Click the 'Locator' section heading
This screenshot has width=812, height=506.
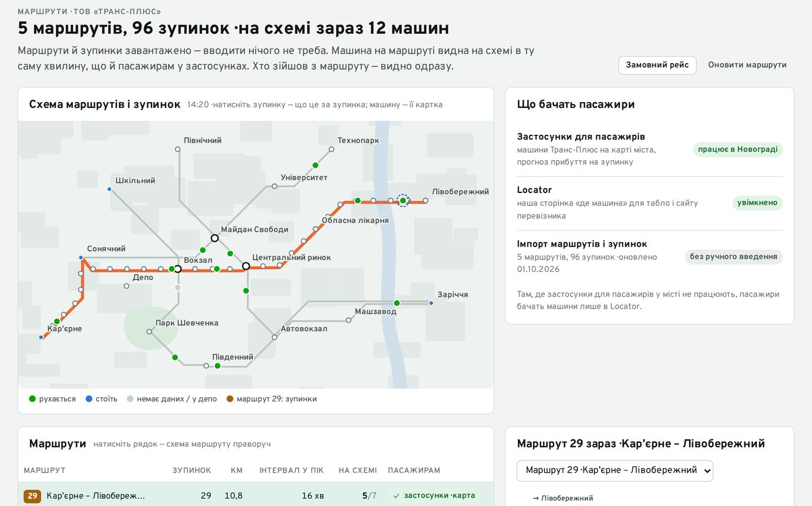pyautogui.click(x=535, y=190)
